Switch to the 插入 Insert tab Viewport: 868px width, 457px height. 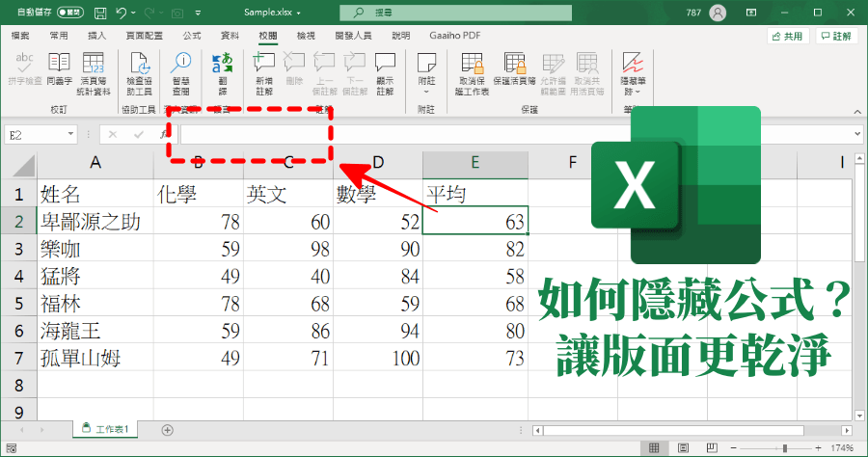point(96,36)
